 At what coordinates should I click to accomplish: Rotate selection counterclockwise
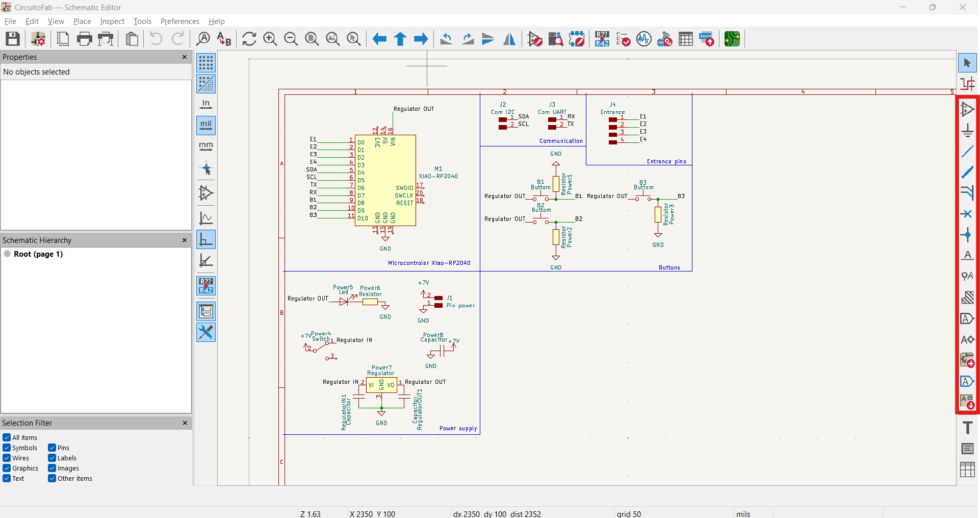pos(447,39)
